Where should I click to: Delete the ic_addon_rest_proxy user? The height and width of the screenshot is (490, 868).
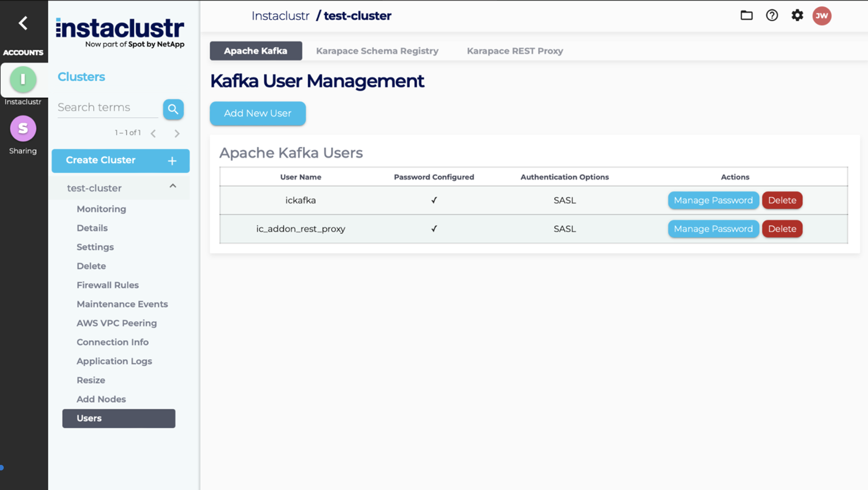(x=782, y=229)
